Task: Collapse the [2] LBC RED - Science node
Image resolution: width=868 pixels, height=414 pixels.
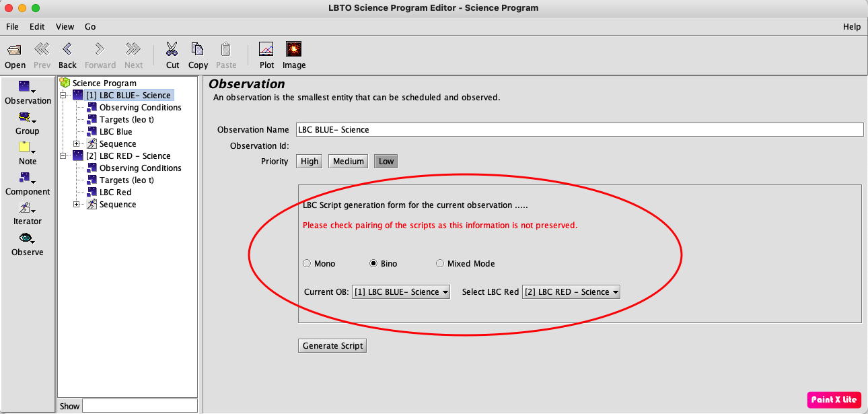Action: click(63, 156)
